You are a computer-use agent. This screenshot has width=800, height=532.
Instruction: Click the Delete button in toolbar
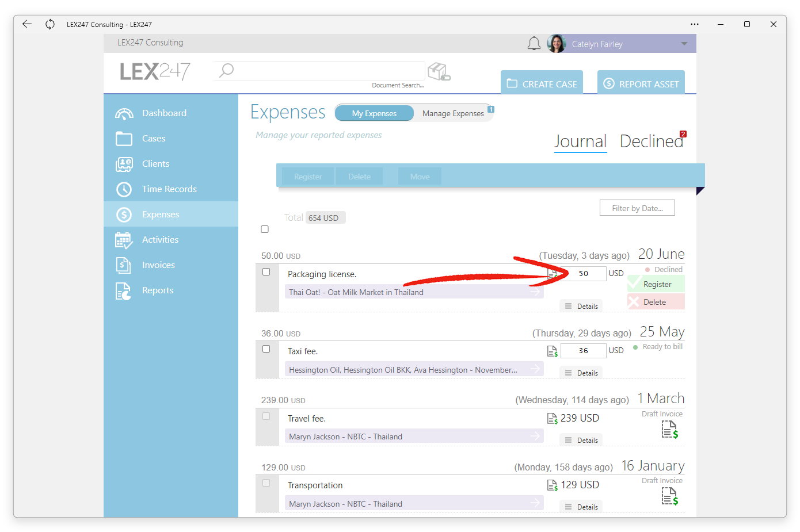(359, 177)
